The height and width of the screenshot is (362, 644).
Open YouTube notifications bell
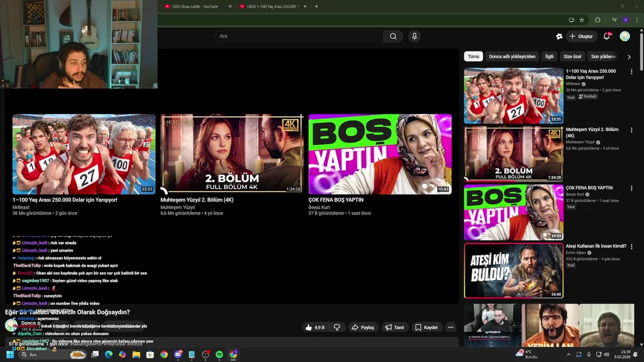pos(607,36)
